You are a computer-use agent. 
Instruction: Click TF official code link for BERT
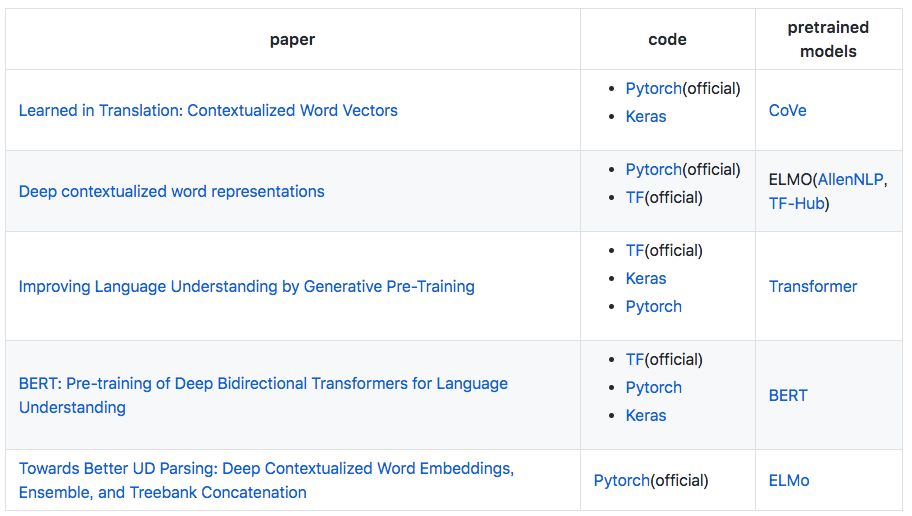tap(635, 359)
